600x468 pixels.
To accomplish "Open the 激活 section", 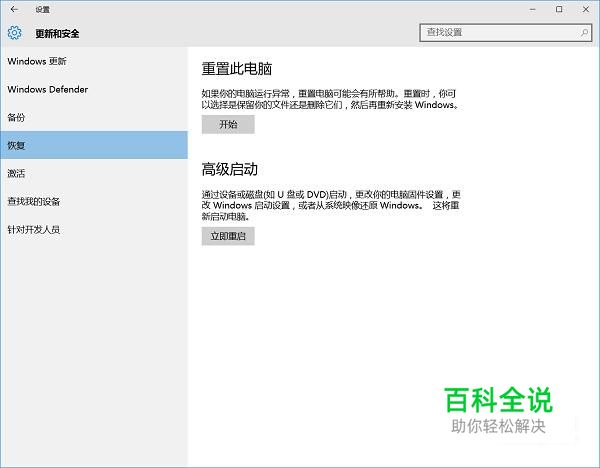I will click(x=94, y=173).
